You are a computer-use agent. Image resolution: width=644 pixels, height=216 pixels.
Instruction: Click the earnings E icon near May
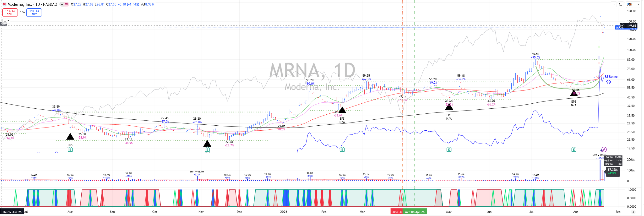pyautogui.click(x=449, y=149)
